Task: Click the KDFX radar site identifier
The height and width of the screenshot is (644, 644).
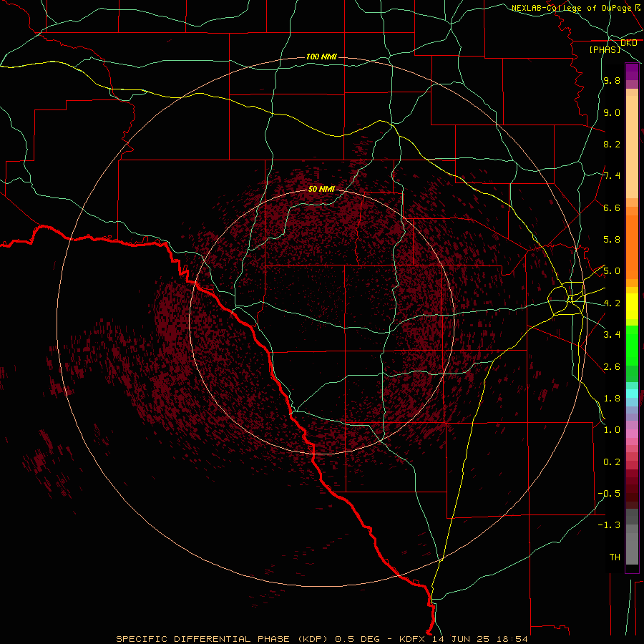Action: 414,639
